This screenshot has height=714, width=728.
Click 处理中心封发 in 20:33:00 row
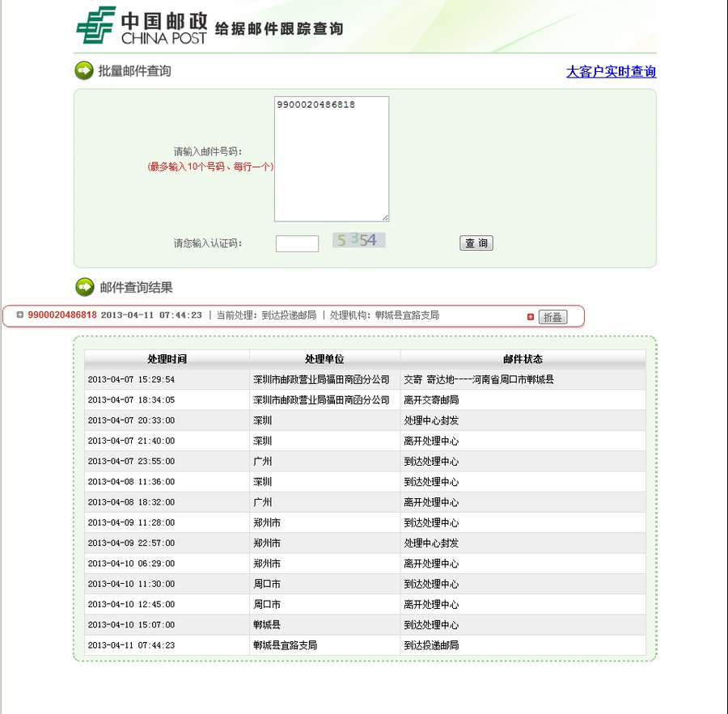(x=431, y=420)
